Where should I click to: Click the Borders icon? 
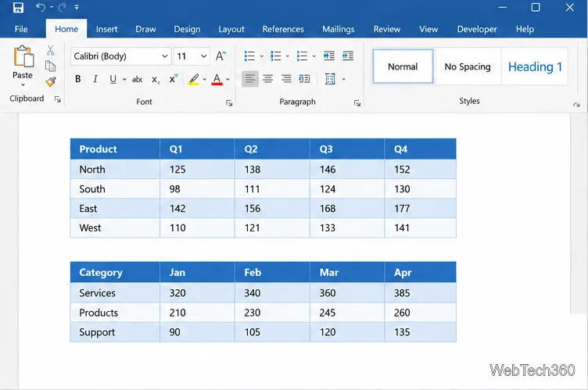[330, 79]
